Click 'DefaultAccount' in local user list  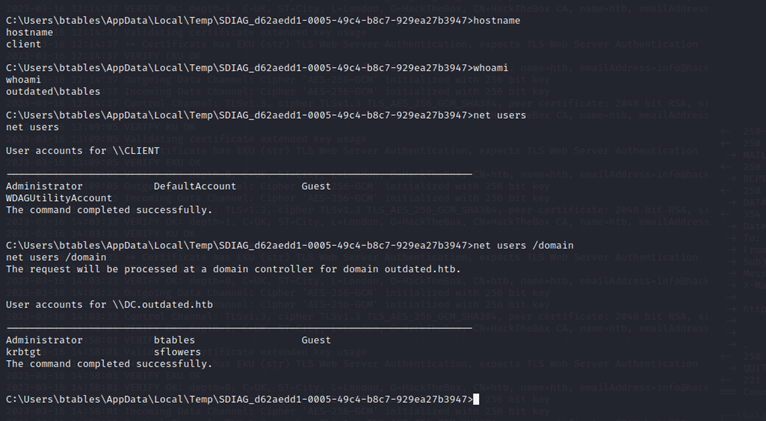click(x=195, y=186)
